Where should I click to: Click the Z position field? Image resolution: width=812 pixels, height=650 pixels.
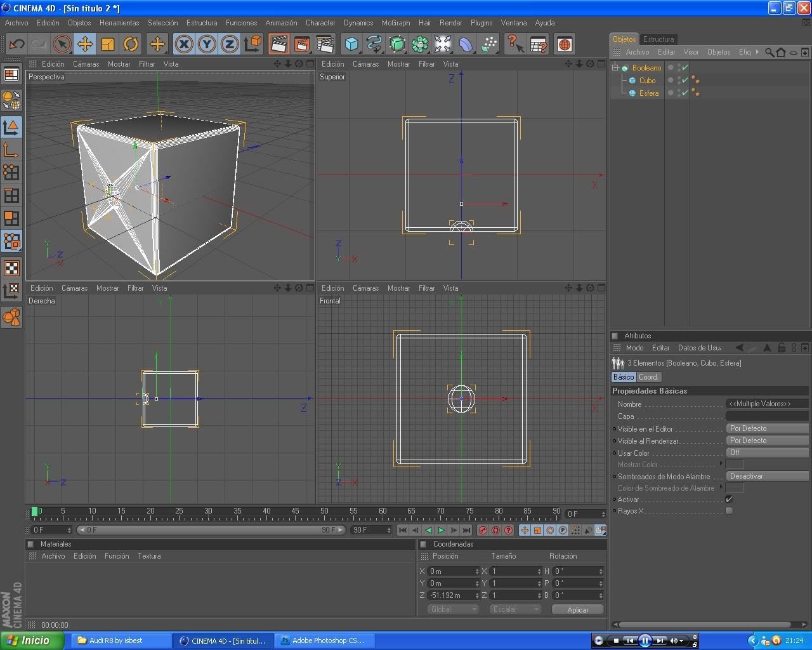454,595
